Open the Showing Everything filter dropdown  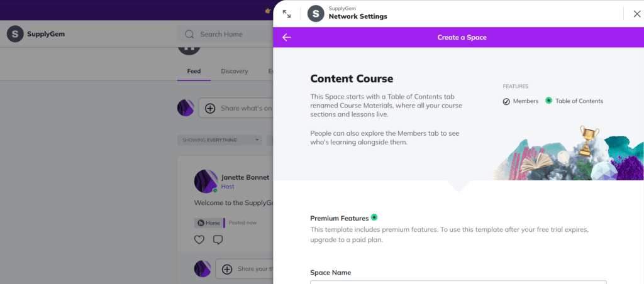(x=219, y=140)
